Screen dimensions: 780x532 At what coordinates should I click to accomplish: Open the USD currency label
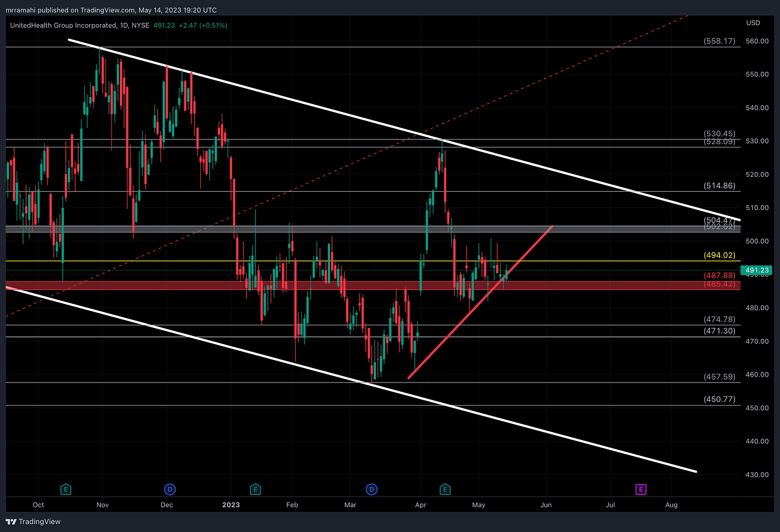753,23
